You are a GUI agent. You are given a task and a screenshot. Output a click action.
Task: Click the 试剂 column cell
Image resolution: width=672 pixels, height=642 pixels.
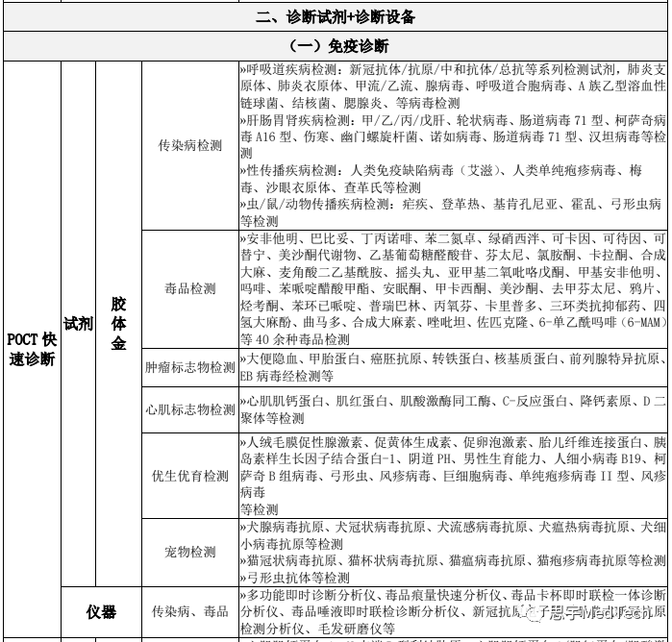pyautogui.click(x=78, y=324)
